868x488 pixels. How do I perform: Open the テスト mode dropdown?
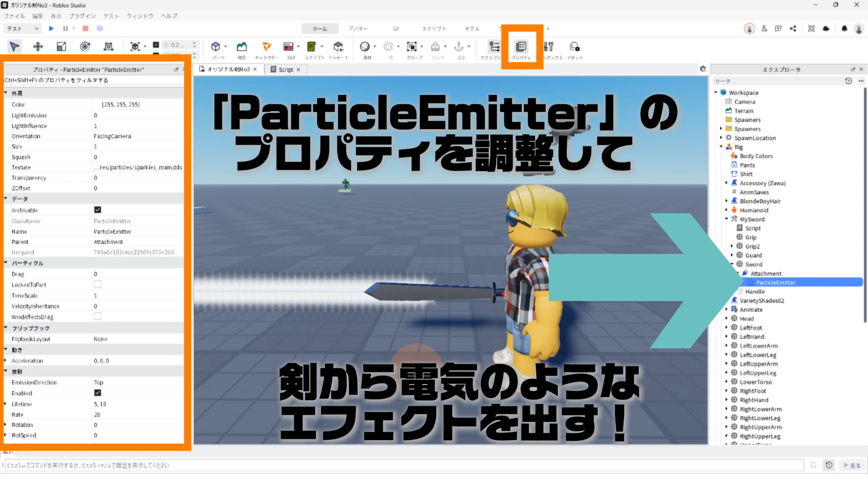(24, 28)
